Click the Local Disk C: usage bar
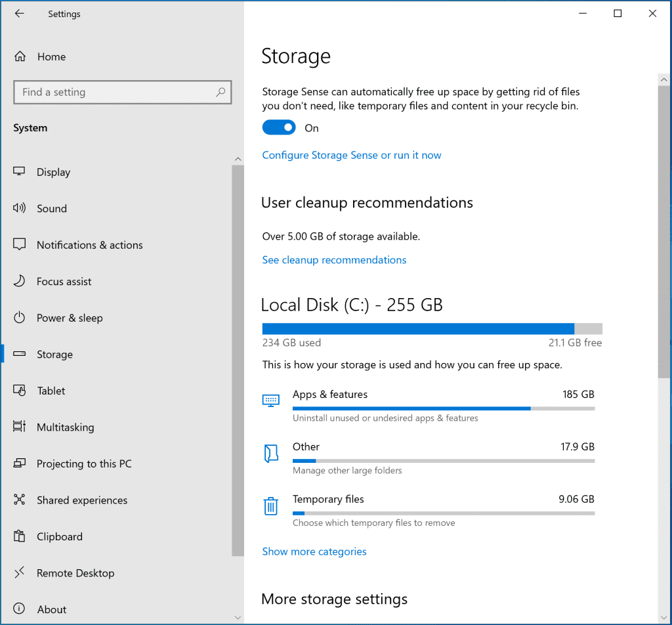The height and width of the screenshot is (625, 672). 432,329
